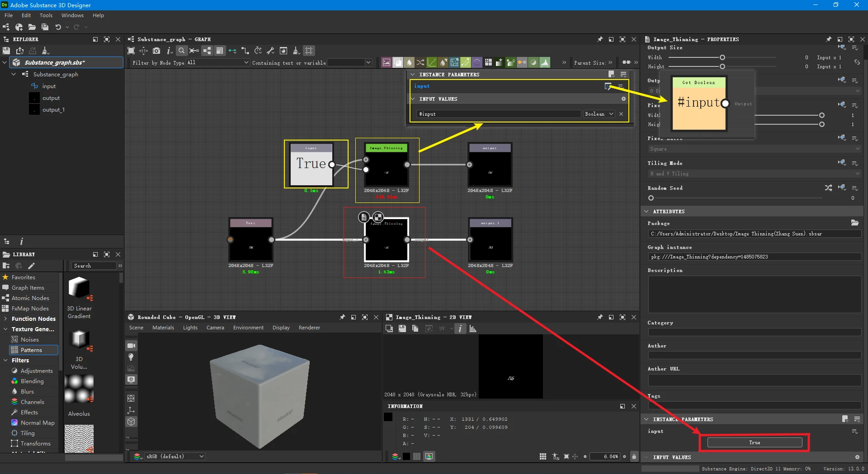Image resolution: width=868 pixels, height=474 pixels.
Task: Toggle the display-in-monitor icon in 2D footer
Action: click(429, 456)
